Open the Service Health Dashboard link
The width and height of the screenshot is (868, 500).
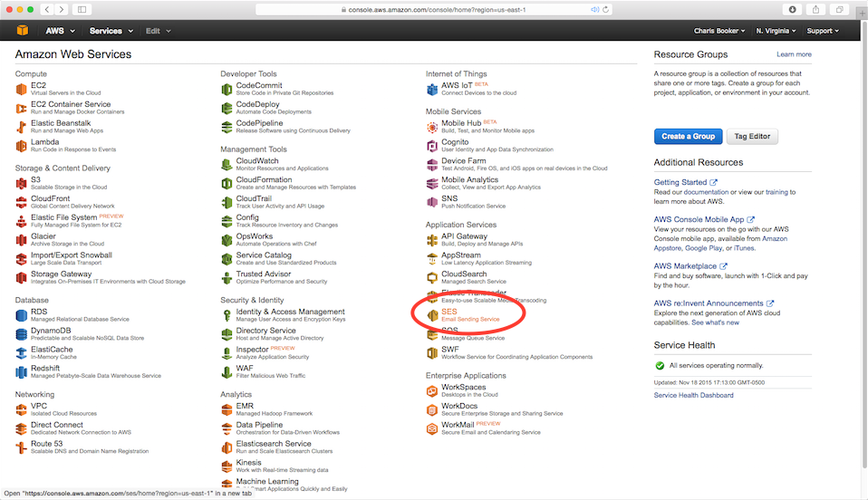(x=694, y=395)
